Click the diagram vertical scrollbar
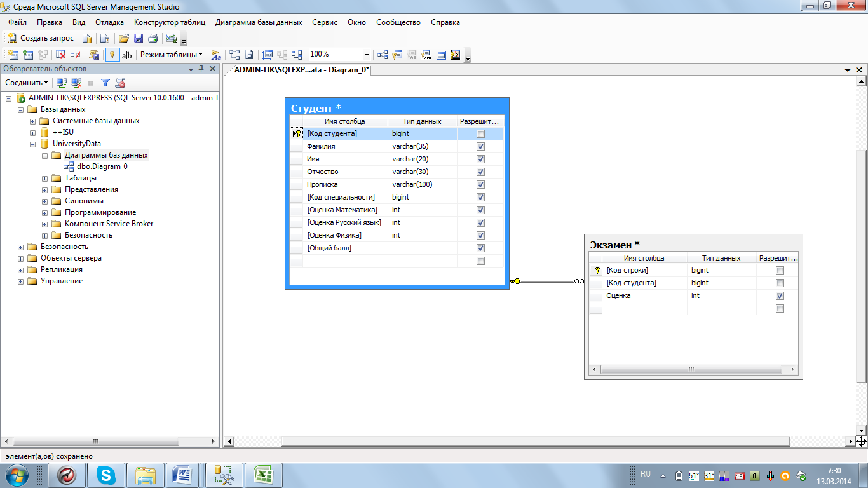The width and height of the screenshot is (868, 488). click(x=861, y=254)
